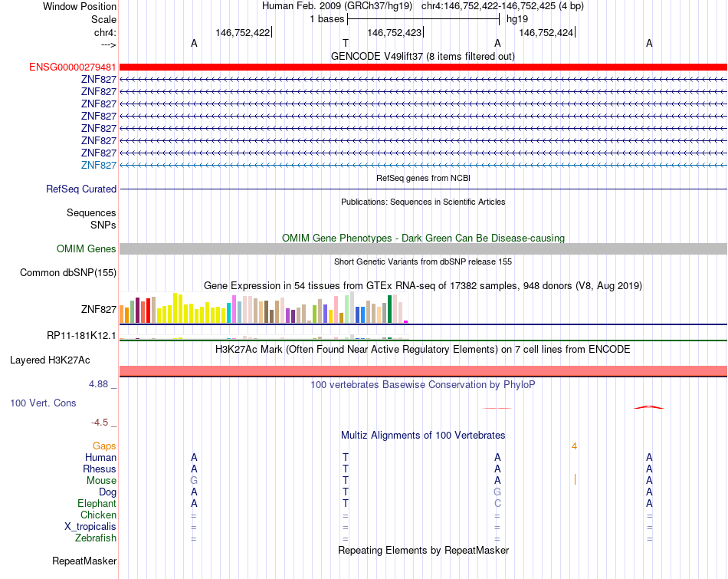Screen dimensions: 728x579
Task: Click the orange 4 gap count marker
Action: [x=574, y=446]
